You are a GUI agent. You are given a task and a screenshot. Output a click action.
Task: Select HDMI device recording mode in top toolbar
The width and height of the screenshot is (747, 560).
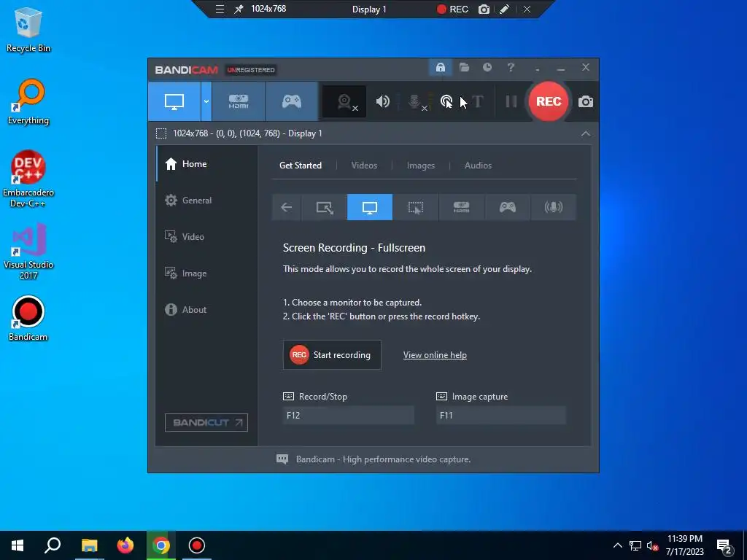click(239, 101)
